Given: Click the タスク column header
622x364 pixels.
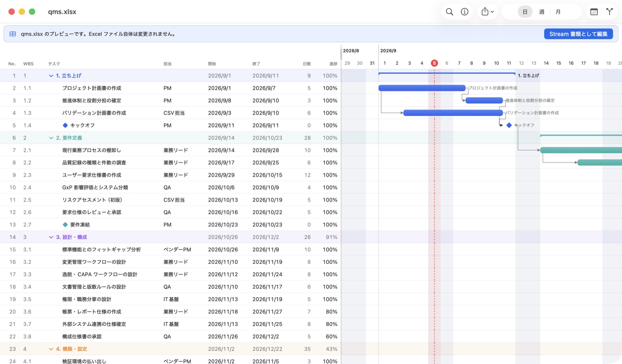Looking at the screenshot, I should click(x=54, y=64).
